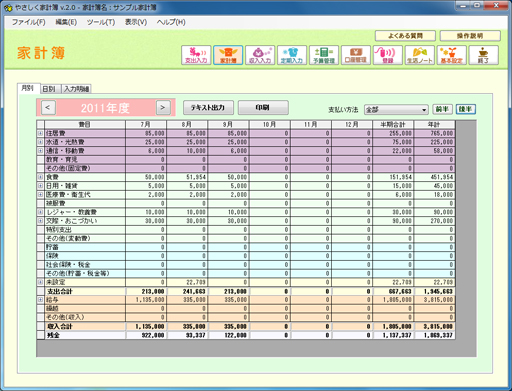Image resolution: width=512 pixels, height=391 pixels.
Task: Expand the 交際・おこづかい row
Action: pyautogui.click(x=40, y=221)
